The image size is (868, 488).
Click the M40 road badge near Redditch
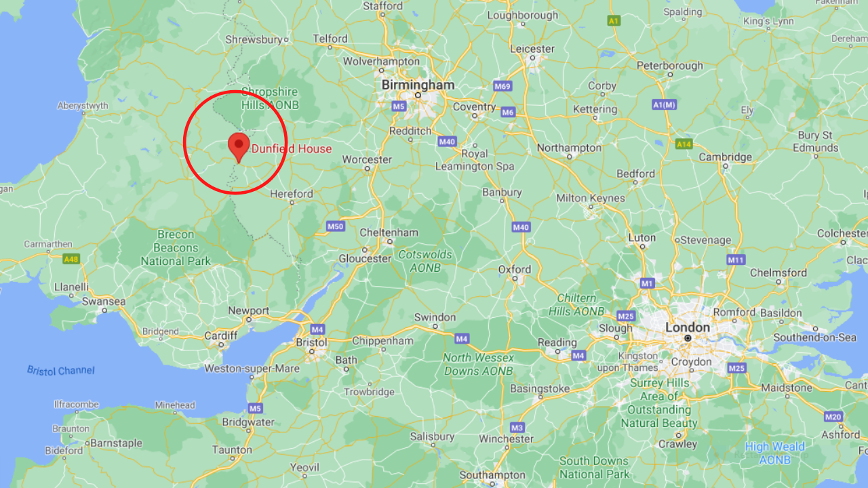coord(447,142)
